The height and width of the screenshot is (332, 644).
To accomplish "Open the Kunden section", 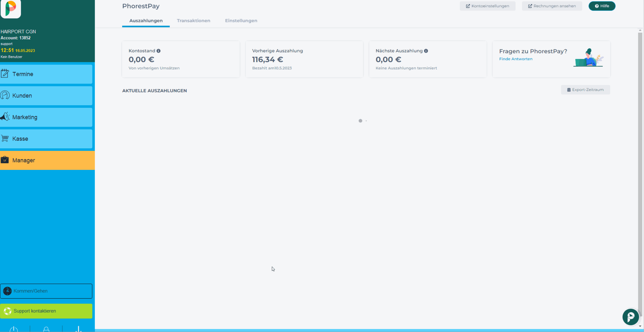I will pos(46,96).
